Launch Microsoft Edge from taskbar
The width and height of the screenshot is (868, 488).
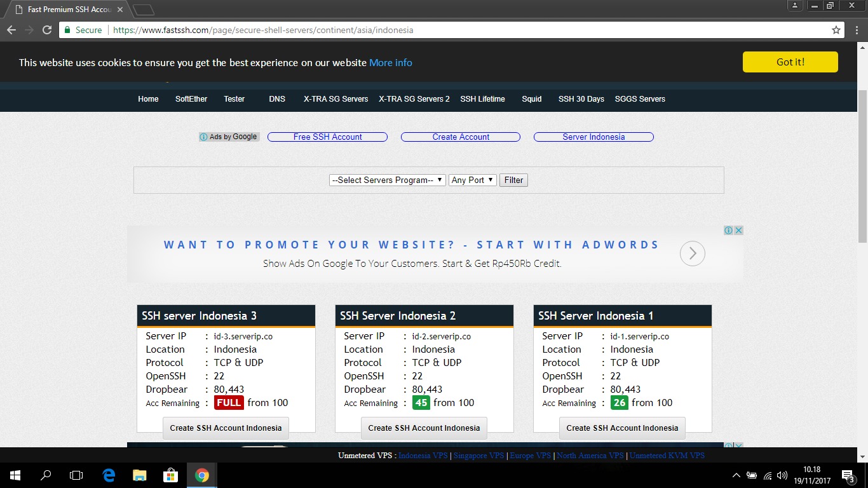pyautogui.click(x=109, y=475)
